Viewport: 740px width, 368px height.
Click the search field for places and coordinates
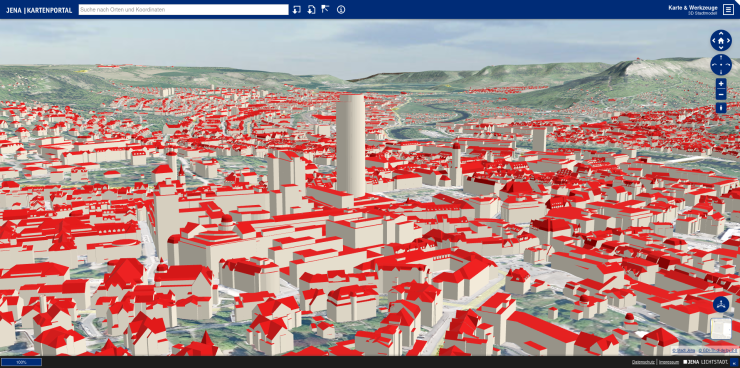[183, 9]
